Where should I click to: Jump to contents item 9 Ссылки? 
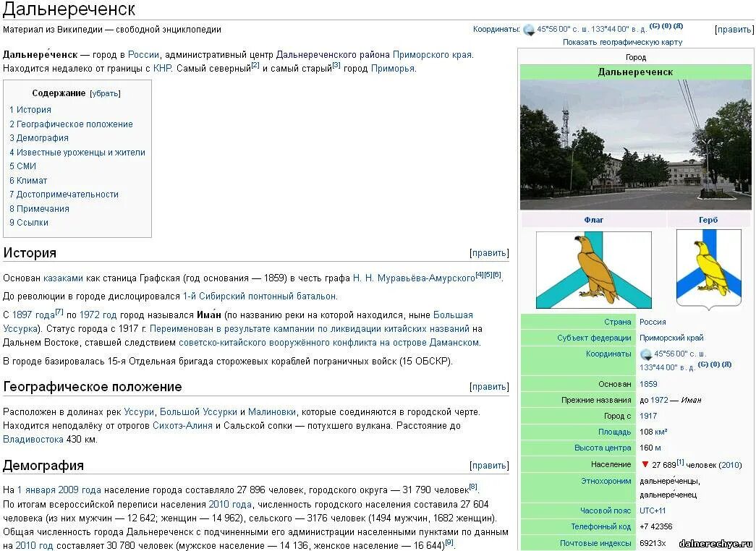coord(28,223)
